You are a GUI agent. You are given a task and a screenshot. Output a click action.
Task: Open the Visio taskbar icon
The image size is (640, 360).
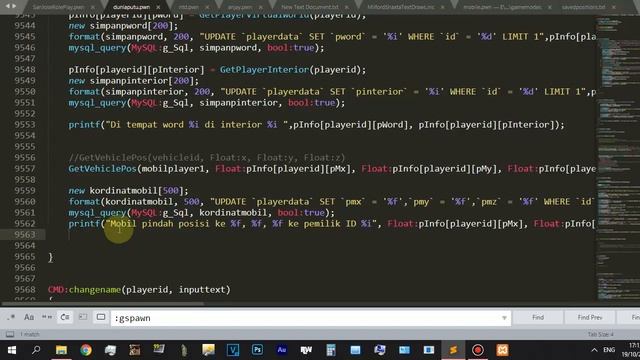coord(233,350)
